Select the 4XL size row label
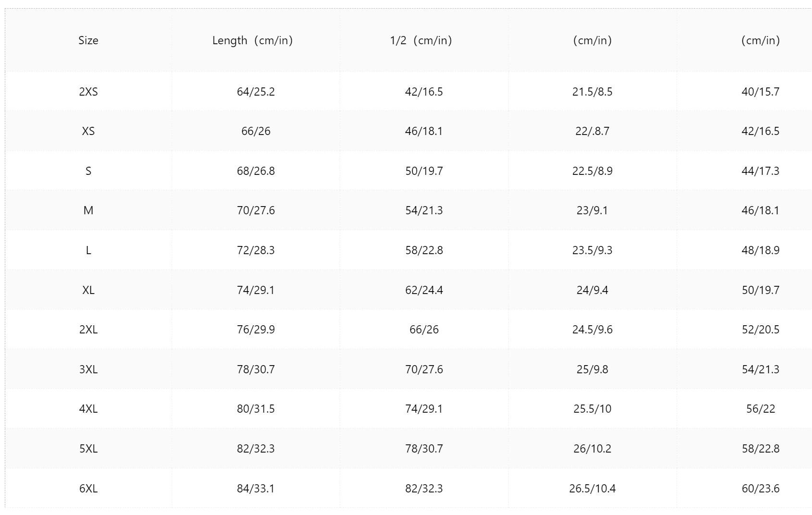812x515 pixels. click(x=88, y=409)
